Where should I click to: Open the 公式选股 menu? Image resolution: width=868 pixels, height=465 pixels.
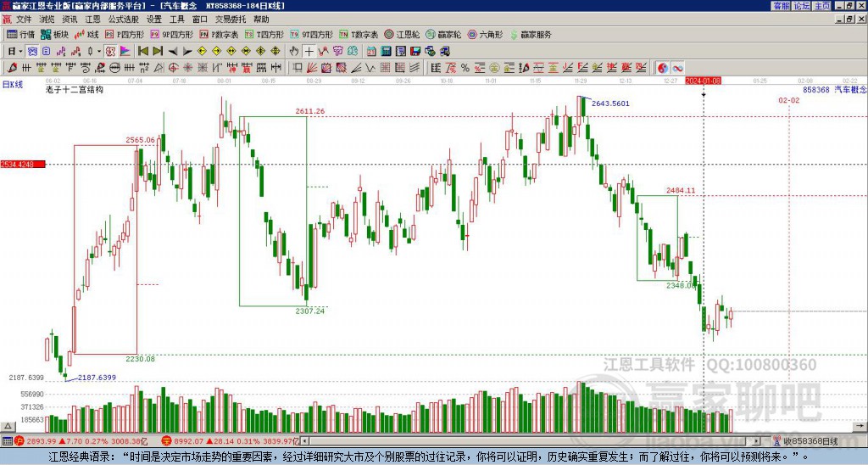[123, 20]
